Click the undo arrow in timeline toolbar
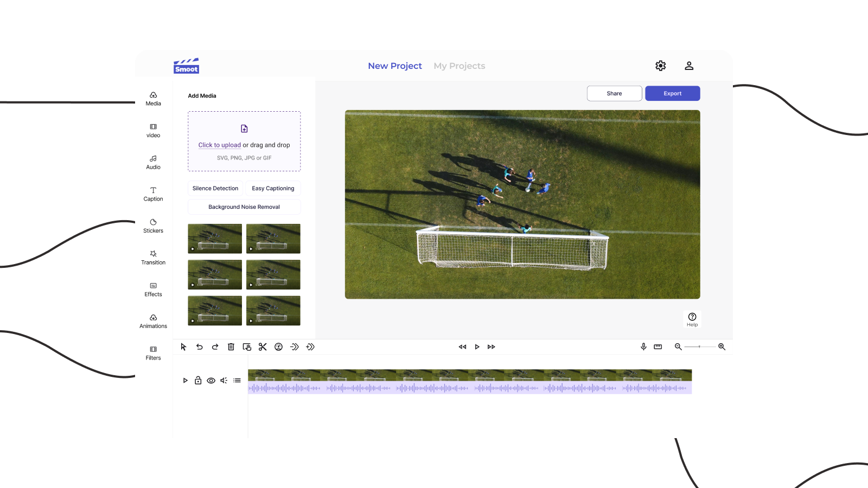 tap(199, 347)
